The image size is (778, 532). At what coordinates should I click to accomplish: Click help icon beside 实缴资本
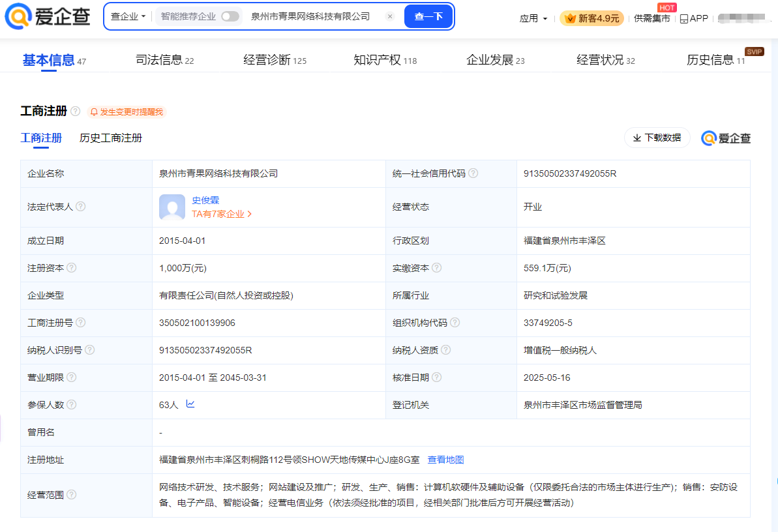437,268
